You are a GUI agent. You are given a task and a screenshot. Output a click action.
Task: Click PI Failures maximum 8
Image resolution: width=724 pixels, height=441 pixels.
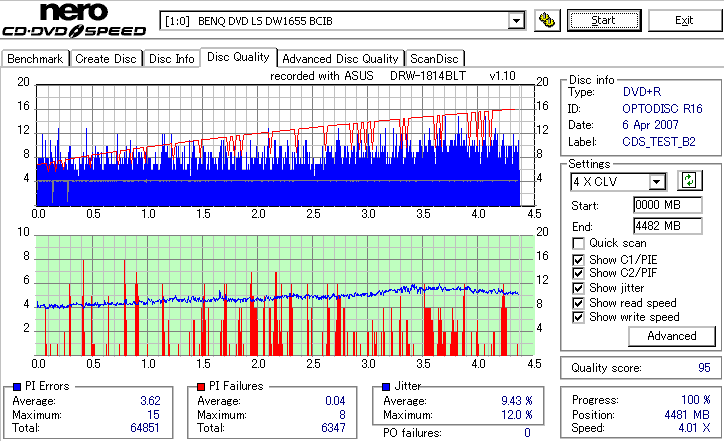tap(342, 415)
